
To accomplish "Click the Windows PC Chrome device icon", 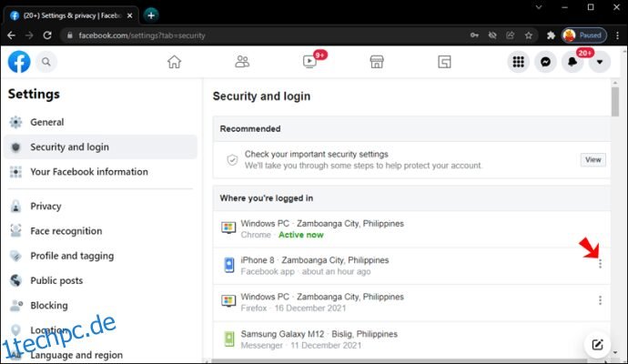I will click(x=228, y=228).
